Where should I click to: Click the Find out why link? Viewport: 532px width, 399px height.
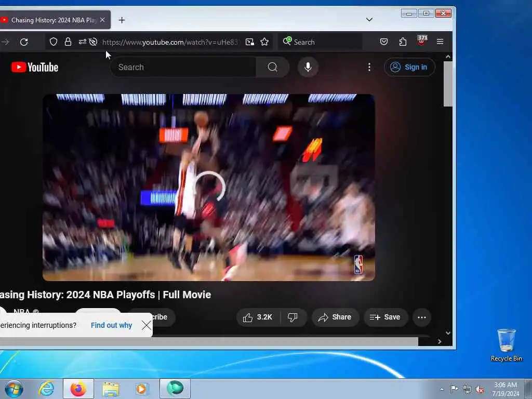[x=111, y=325]
